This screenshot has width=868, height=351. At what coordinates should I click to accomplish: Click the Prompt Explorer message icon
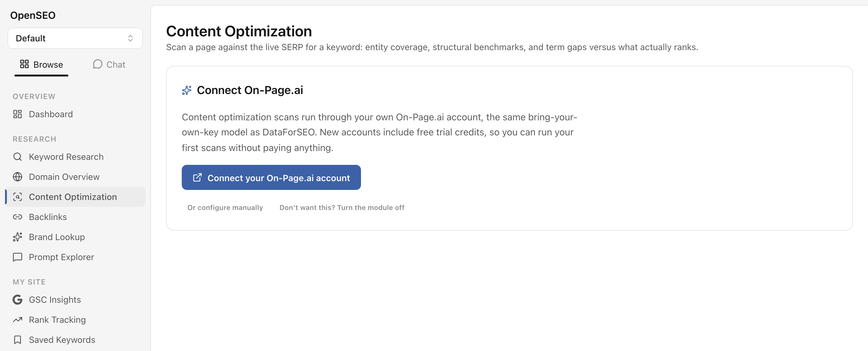[18, 257]
